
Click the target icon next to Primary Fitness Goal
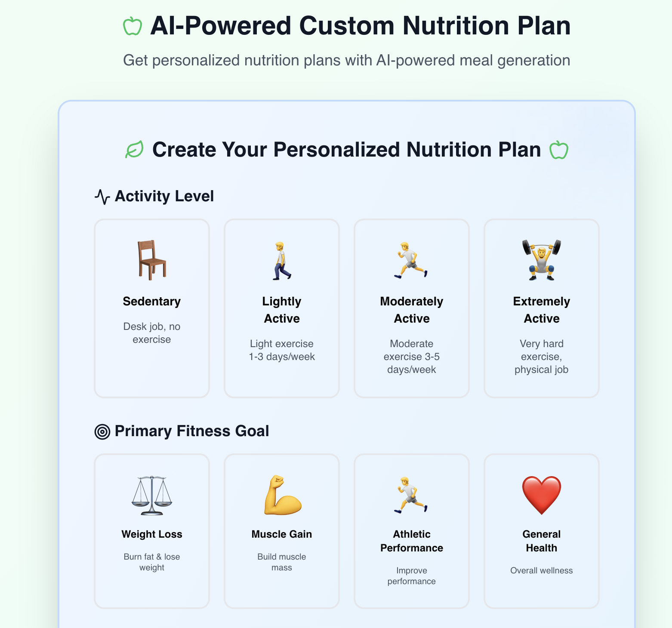102,431
